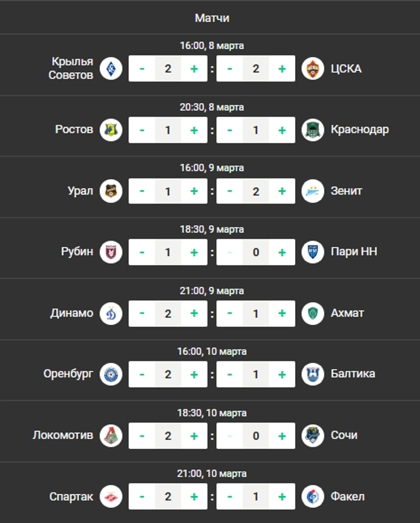This screenshot has width=420, height=523.
Task: Click Fakel team name link
Action: 348,497
